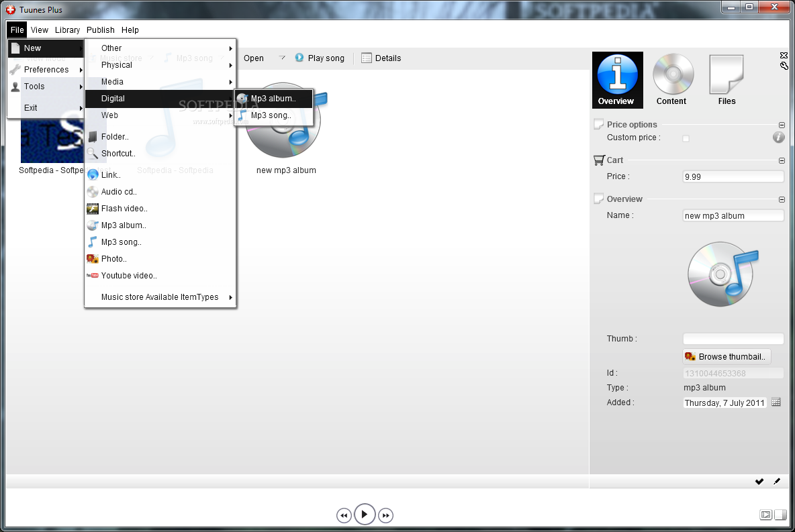Open the Preferences submenu
Viewport: 795px width, 532px height.
point(46,69)
